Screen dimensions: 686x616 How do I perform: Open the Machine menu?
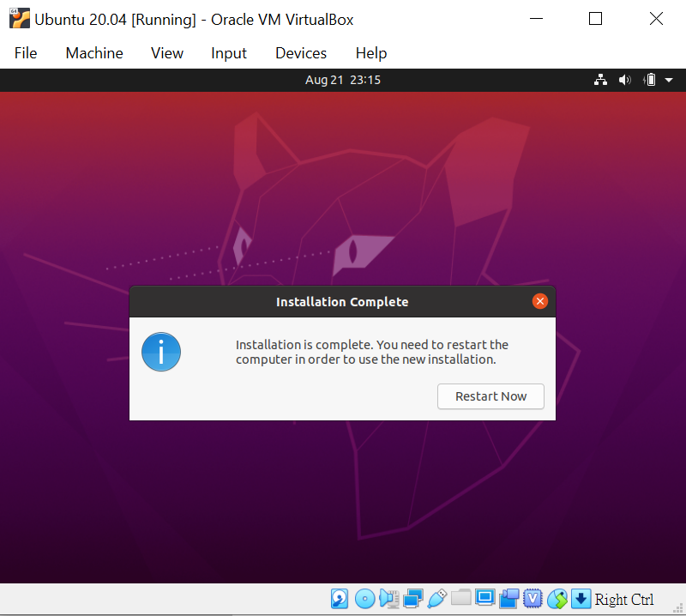coord(94,53)
